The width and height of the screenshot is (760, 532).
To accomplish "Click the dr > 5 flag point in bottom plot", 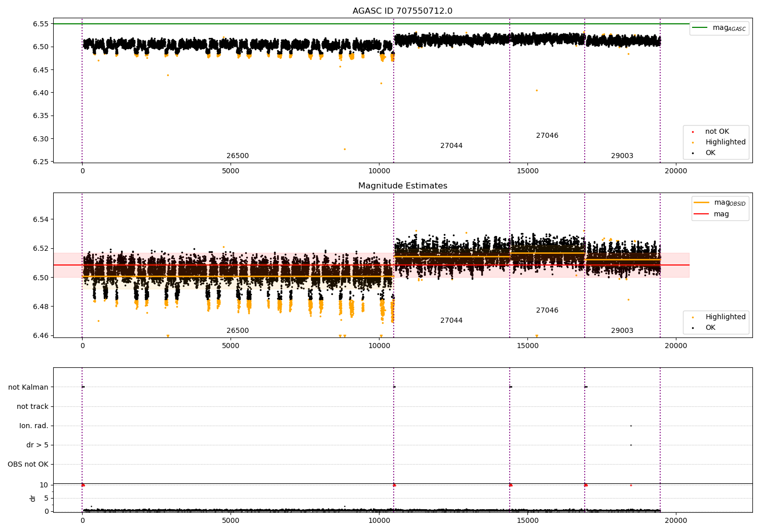I will tap(631, 445).
